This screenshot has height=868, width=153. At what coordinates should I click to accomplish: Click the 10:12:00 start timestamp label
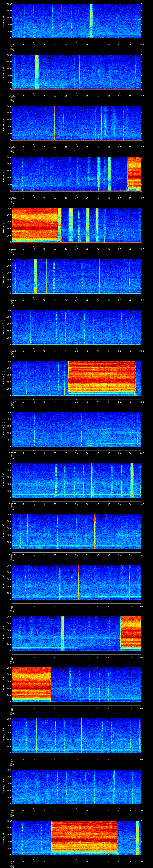12,606
